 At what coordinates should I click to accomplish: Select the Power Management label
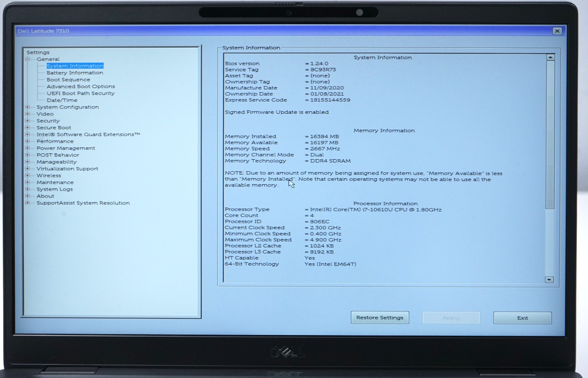[65, 148]
